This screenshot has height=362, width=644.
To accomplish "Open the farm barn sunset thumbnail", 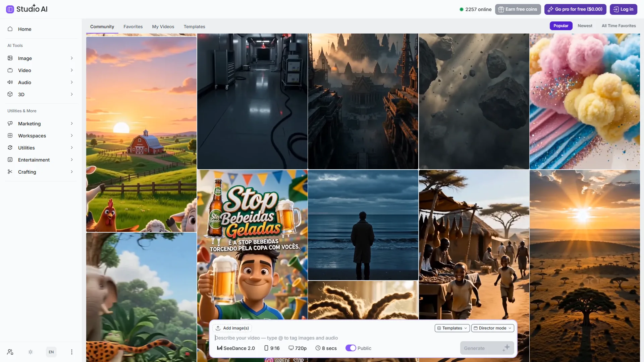I will point(141,134).
